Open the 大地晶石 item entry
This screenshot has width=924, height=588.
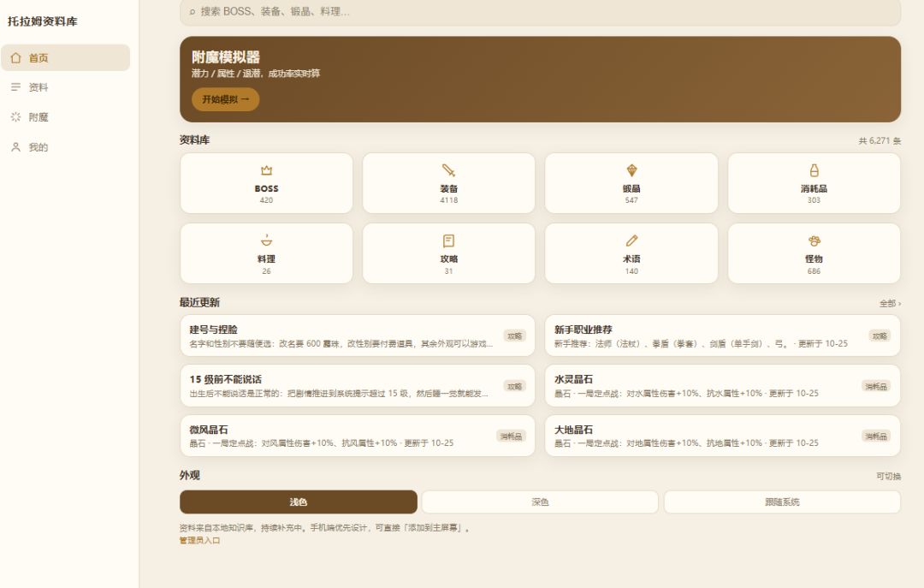(x=722, y=436)
